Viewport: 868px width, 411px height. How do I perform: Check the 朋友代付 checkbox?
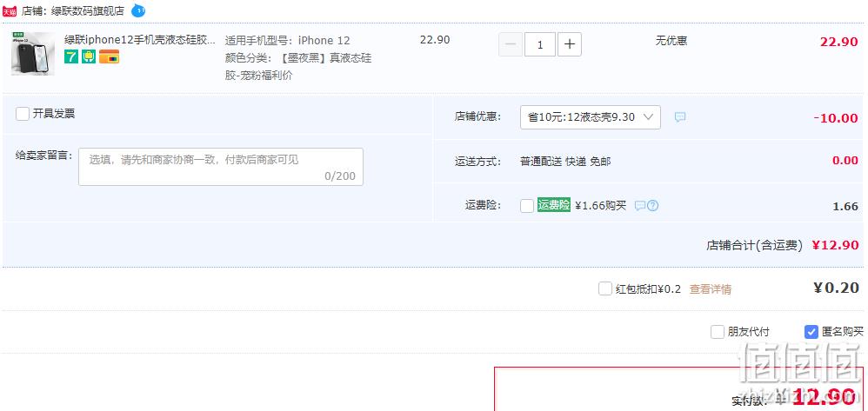(718, 332)
